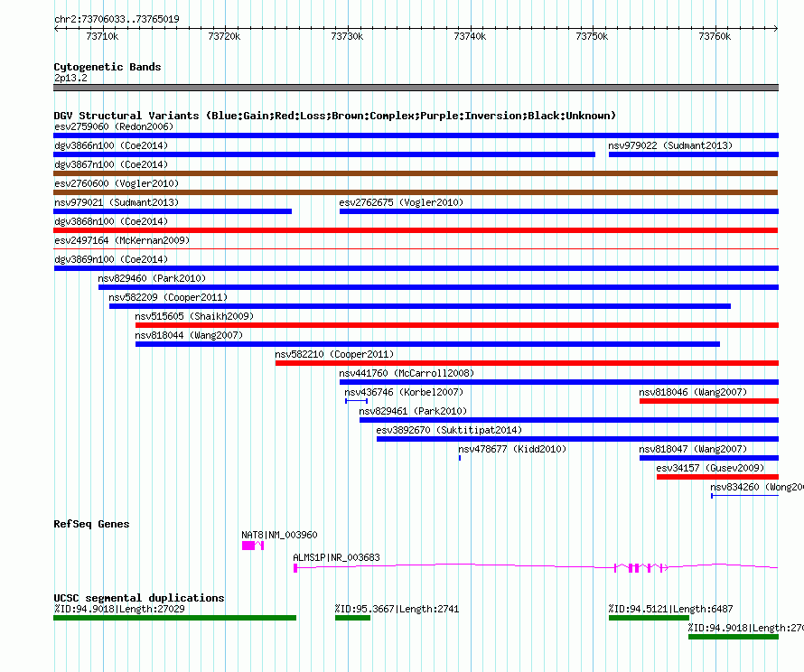Viewport: 804px width, 672px height.
Task: Click the right arrow end of coordinate ruler
Action: 775,29
